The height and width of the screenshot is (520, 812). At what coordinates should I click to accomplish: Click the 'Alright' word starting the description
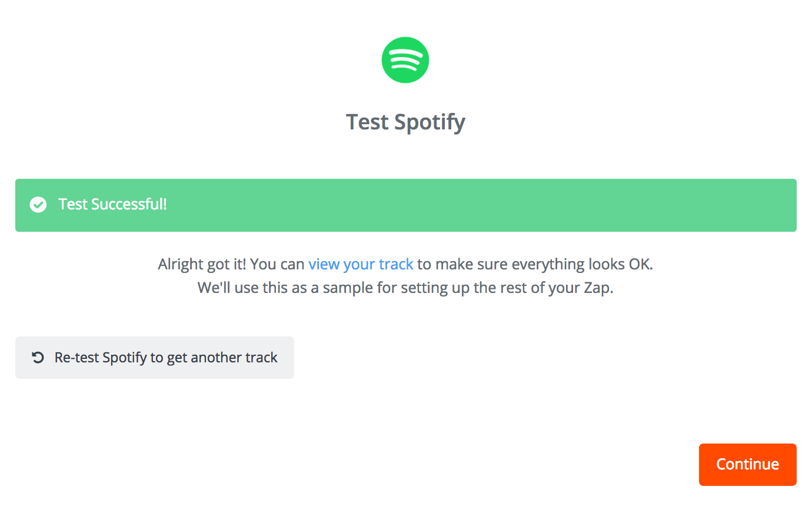[179, 264]
